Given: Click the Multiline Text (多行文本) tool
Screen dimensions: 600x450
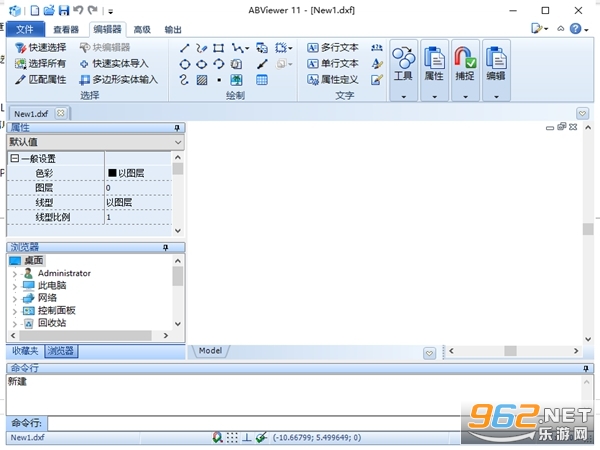Looking at the screenshot, I should point(333,48).
